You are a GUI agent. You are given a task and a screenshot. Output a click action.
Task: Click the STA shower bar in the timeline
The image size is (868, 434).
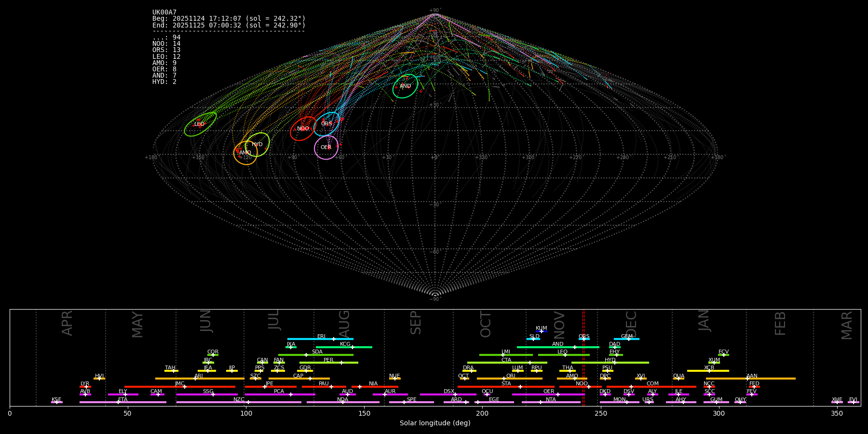[506, 387]
